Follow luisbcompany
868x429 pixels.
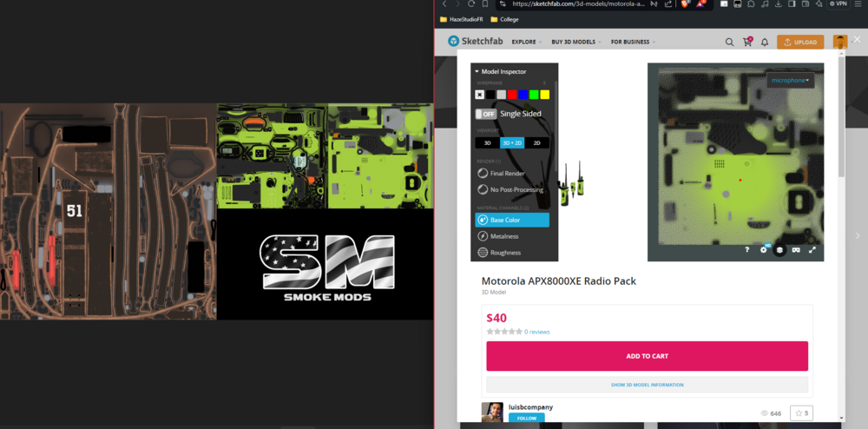point(527,418)
